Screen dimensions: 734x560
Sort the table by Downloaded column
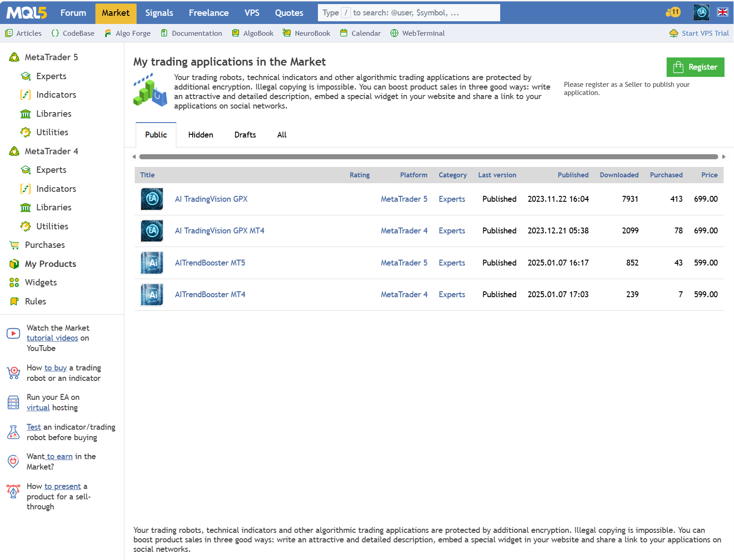619,175
